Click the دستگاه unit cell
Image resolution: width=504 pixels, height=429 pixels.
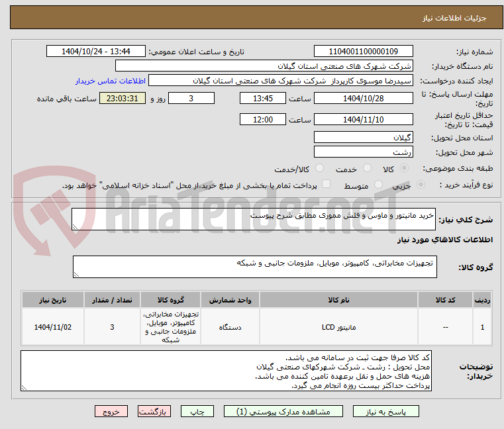(230, 327)
